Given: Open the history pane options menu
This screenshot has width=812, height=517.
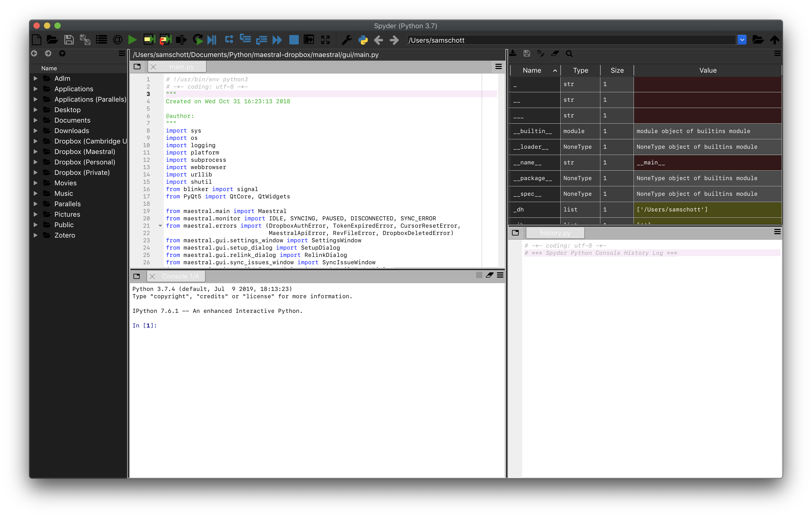Looking at the screenshot, I should (777, 232).
